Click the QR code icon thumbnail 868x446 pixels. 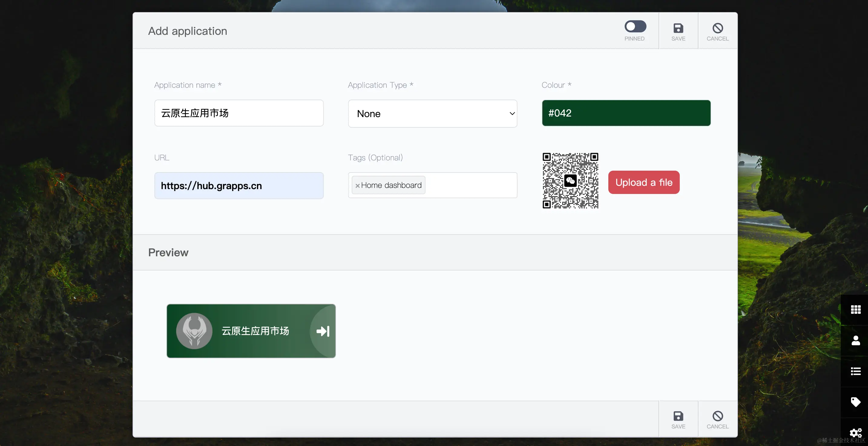point(570,181)
